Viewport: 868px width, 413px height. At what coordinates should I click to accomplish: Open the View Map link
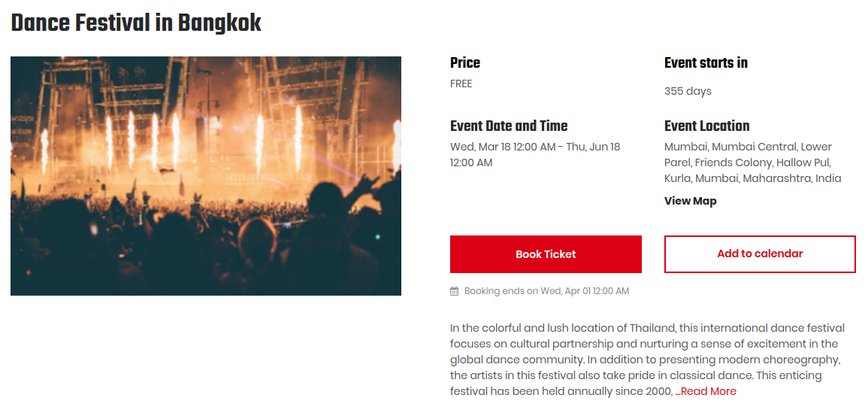(690, 201)
